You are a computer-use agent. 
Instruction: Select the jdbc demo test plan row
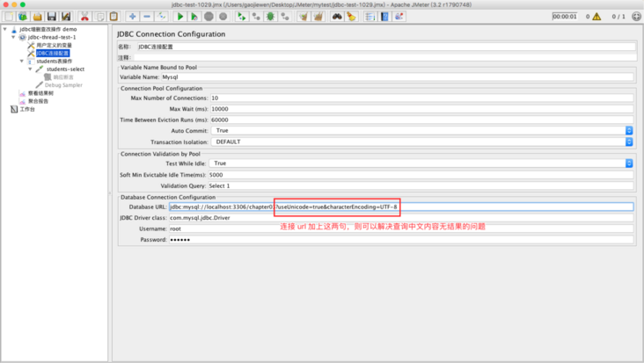(x=48, y=29)
